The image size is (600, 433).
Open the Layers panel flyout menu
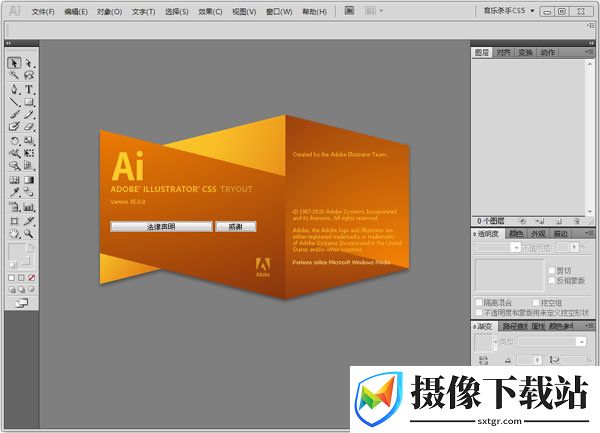point(590,52)
